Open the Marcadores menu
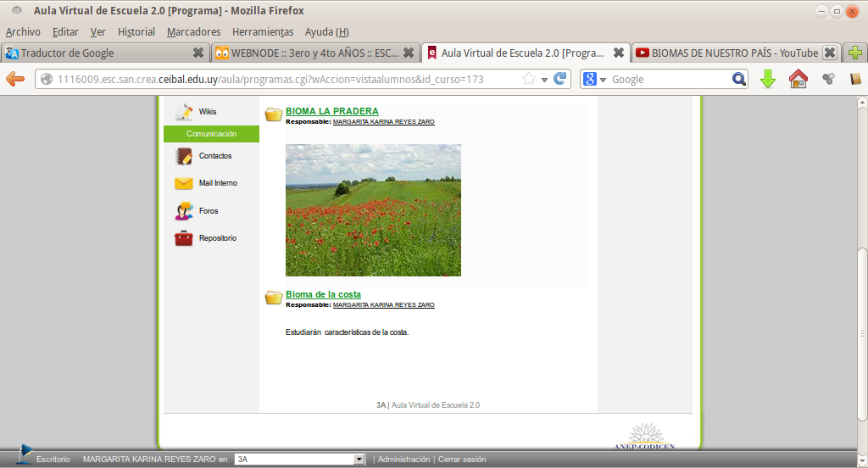Screen dimensions: 868x468 193,32
